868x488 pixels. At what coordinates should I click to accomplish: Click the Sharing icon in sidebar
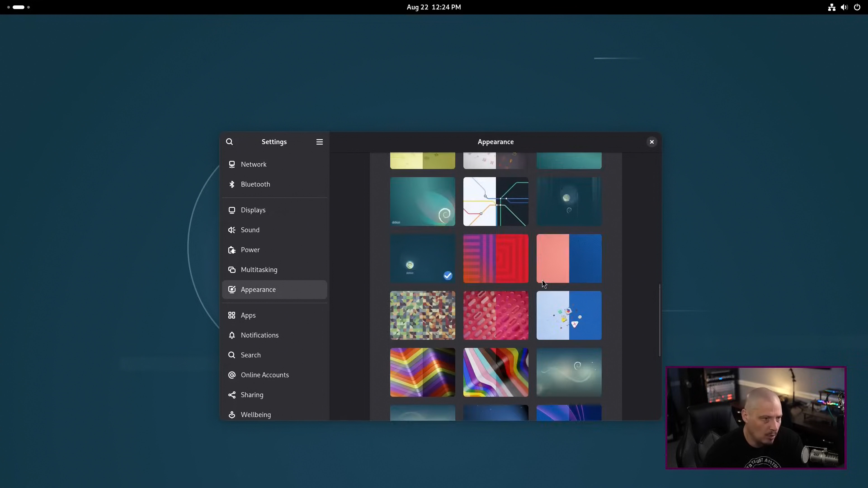point(232,395)
